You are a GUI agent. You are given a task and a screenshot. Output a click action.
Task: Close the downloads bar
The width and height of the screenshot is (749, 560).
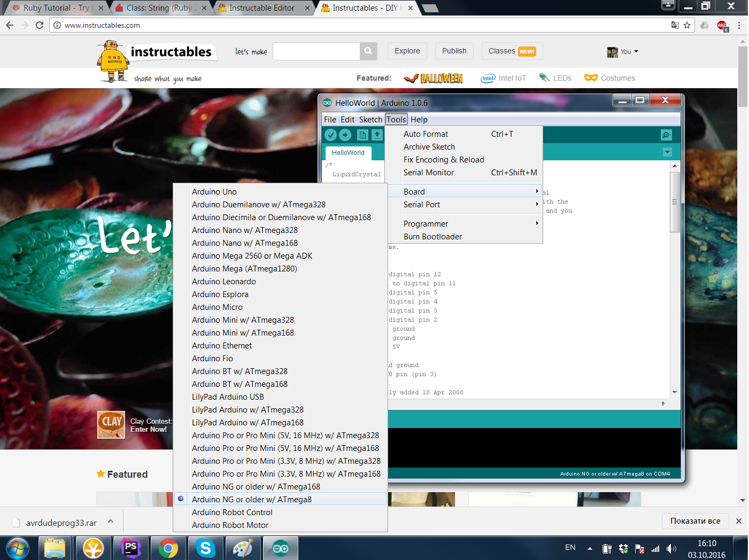(x=739, y=521)
